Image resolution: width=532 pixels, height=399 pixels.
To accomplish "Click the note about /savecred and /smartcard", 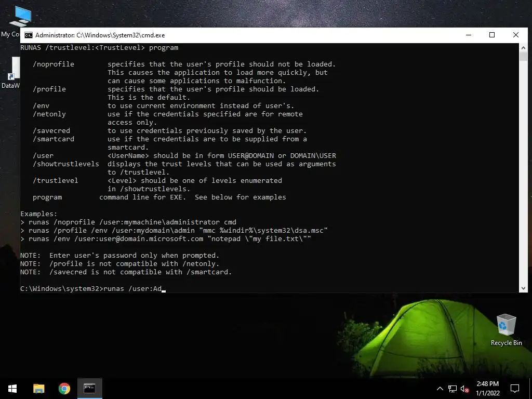I will pyautogui.click(x=140, y=272).
